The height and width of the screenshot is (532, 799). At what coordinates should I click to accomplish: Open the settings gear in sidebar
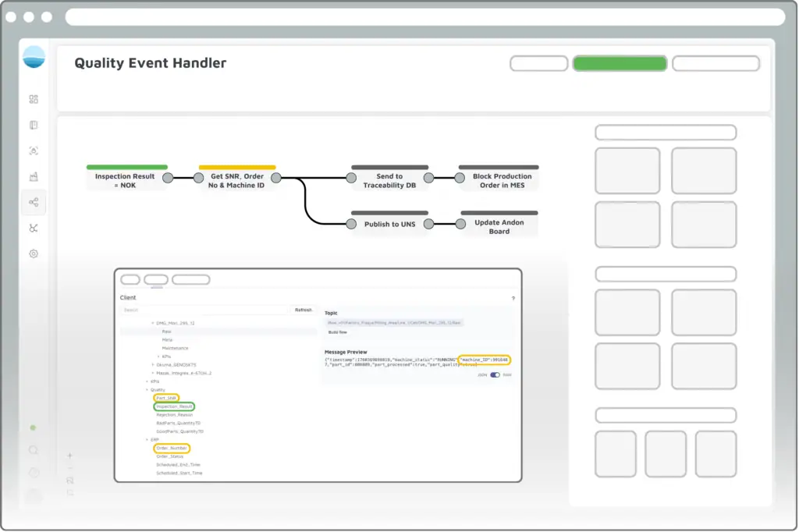click(34, 254)
